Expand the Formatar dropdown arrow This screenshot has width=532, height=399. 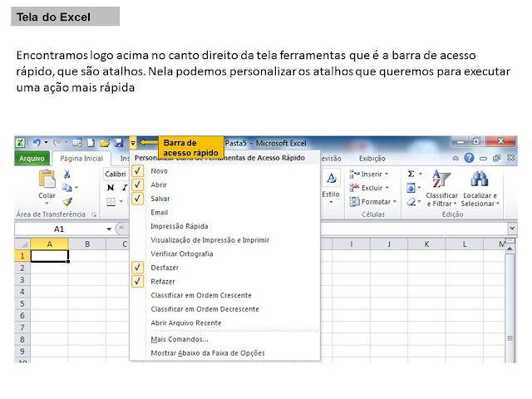tap(395, 201)
